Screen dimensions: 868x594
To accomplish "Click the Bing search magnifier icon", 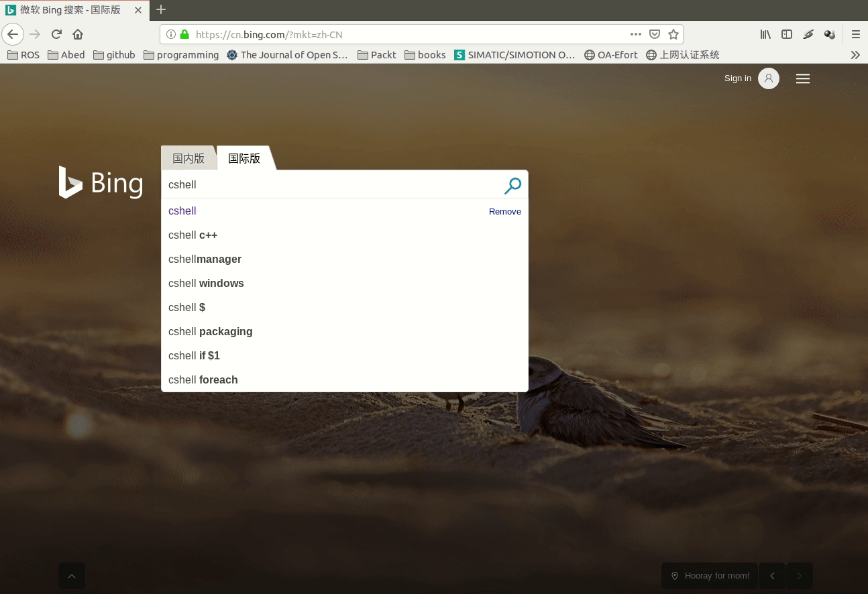I will 512,185.
